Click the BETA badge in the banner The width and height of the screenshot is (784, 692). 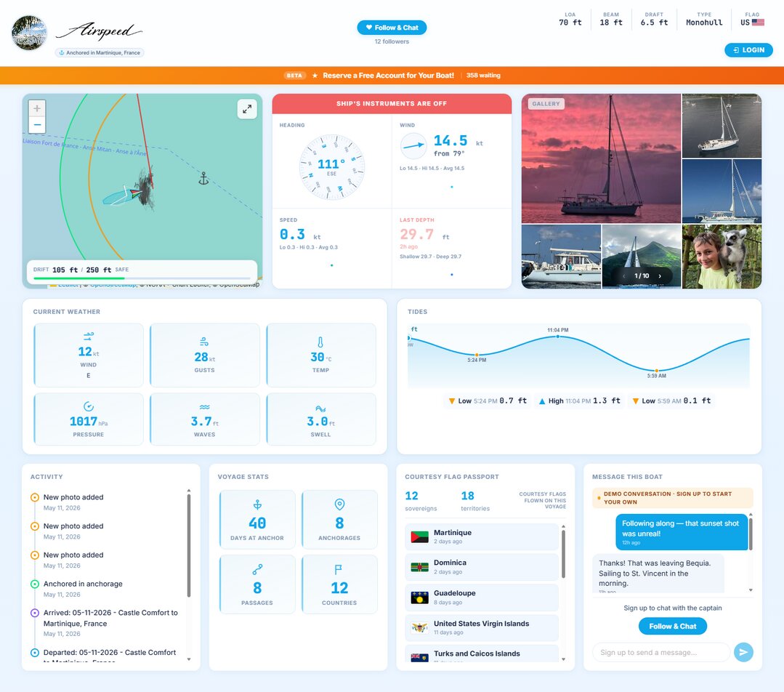pos(294,76)
